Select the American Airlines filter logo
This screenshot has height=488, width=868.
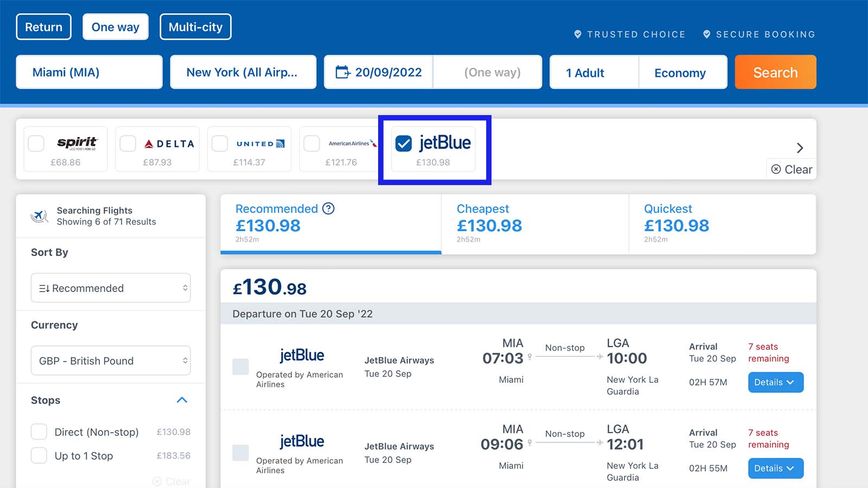pyautogui.click(x=350, y=143)
